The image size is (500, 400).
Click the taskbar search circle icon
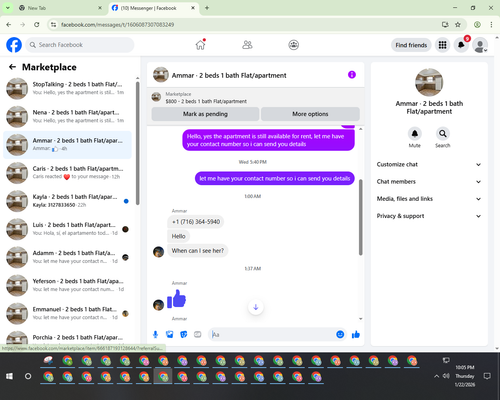tap(28, 376)
